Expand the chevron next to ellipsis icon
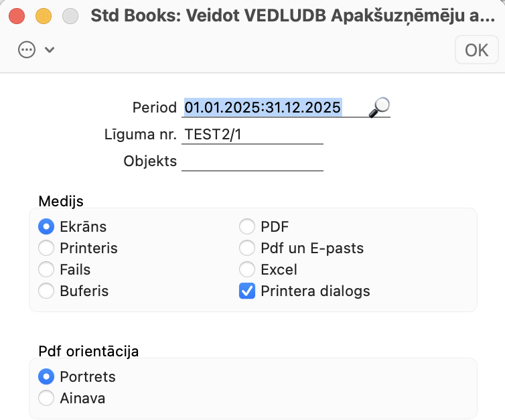 pyautogui.click(x=49, y=50)
